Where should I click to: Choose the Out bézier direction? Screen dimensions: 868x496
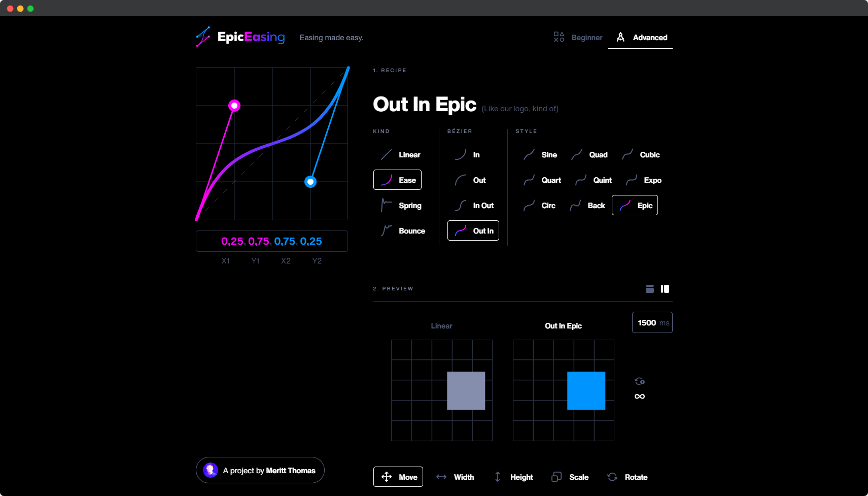point(470,180)
